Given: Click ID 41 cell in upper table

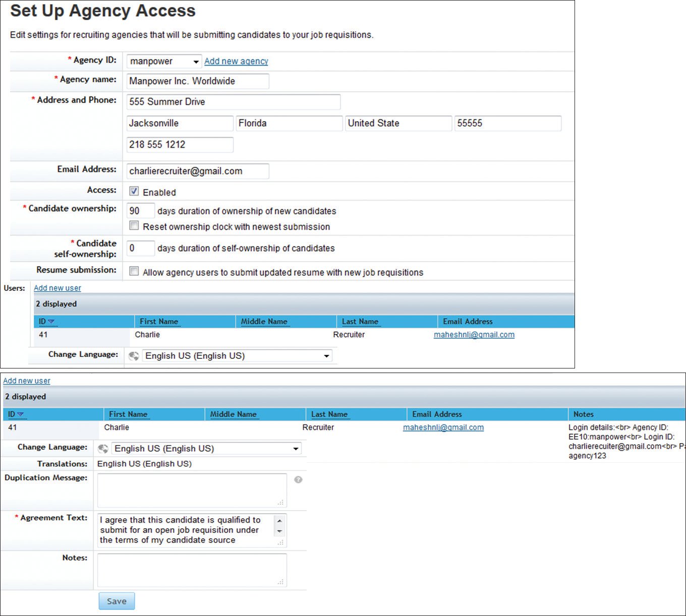Looking at the screenshot, I should coord(43,335).
